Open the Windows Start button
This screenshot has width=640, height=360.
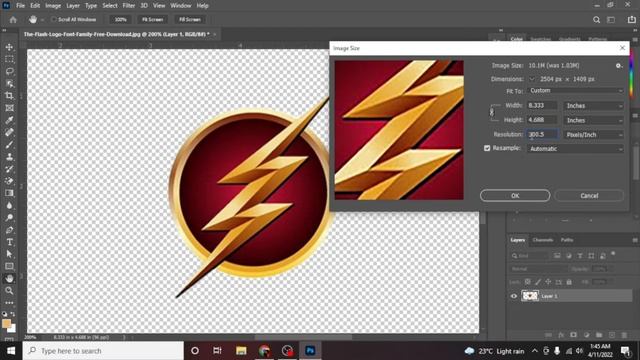(x=11, y=351)
